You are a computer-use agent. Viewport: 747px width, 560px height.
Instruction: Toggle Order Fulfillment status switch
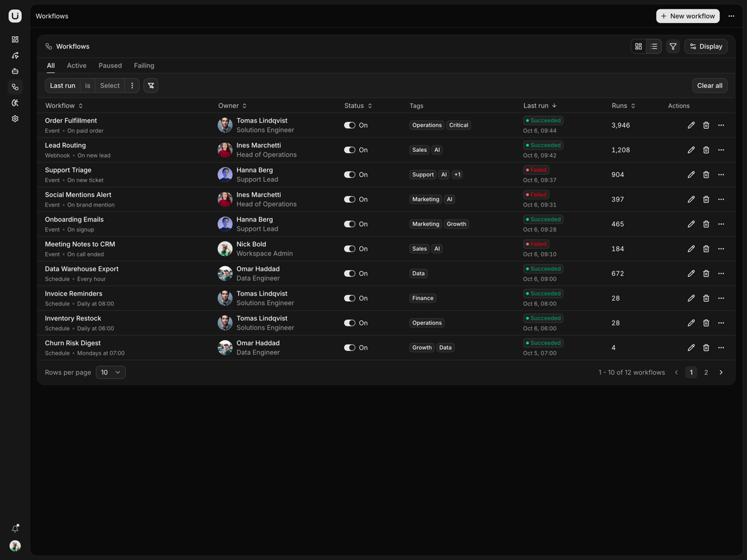click(350, 125)
